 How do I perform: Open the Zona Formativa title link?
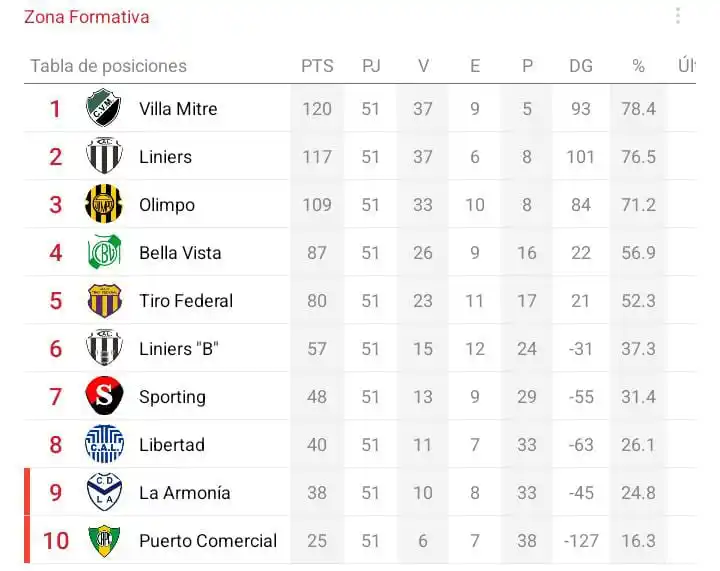click(87, 17)
